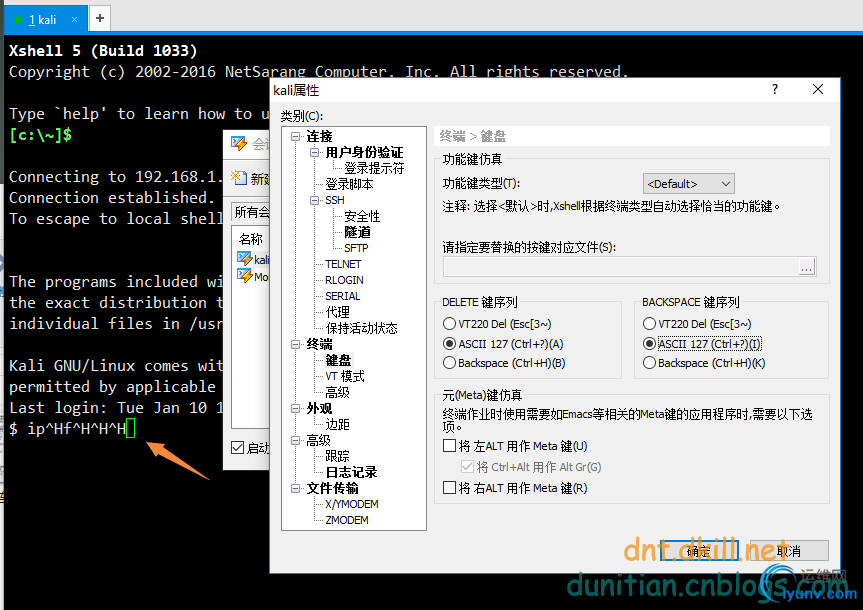Select 跟踪 under 高级
The height and width of the screenshot is (610, 863).
pyautogui.click(x=337, y=456)
